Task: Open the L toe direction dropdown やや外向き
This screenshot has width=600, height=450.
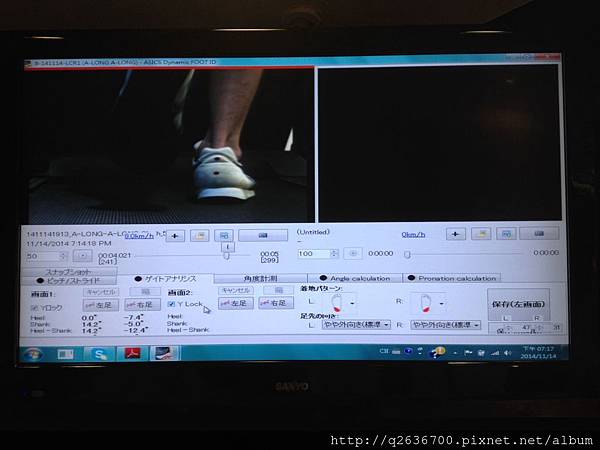Action: pos(356,324)
